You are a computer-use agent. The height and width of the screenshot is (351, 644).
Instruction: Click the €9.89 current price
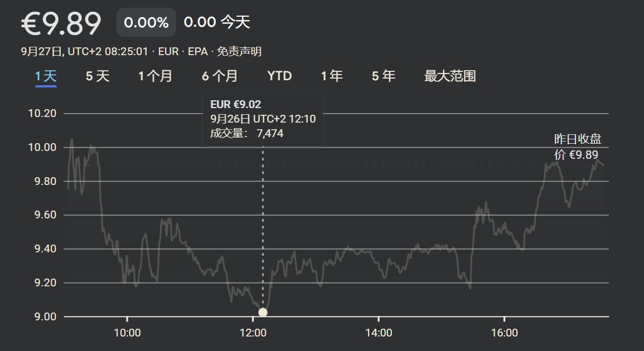pos(61,23)
